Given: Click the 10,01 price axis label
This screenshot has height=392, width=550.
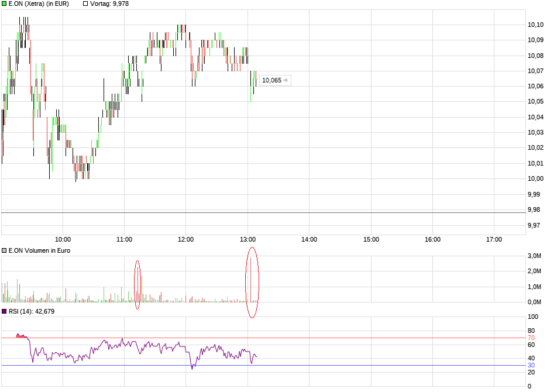Looking at the screenshot, I should [535, 163].
